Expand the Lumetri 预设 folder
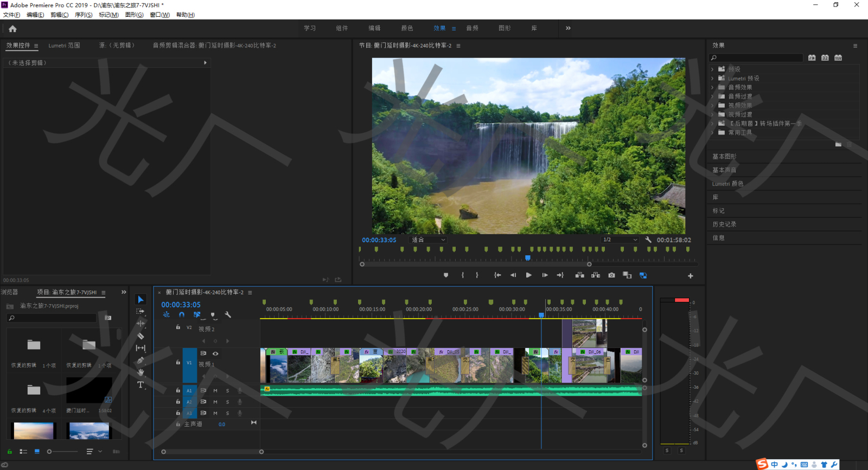 click(x=712, y=79)
